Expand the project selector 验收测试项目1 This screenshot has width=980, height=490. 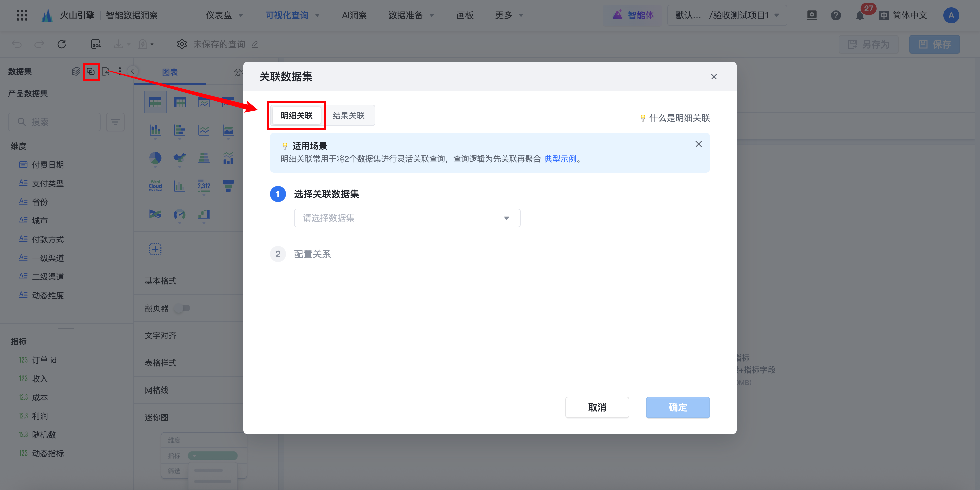pyautogui.click(x=727, y=16)
